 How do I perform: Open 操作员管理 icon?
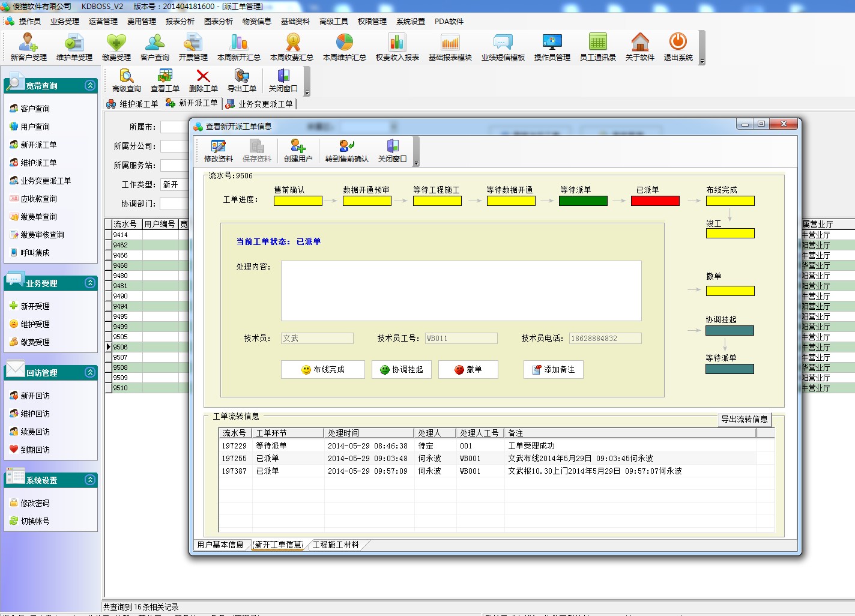coord(552,47)
